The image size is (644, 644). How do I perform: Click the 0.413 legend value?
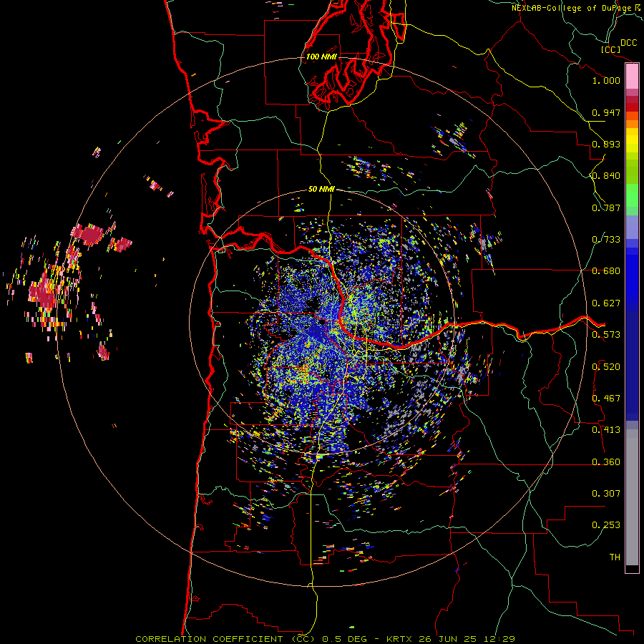(x=606, y=430)
